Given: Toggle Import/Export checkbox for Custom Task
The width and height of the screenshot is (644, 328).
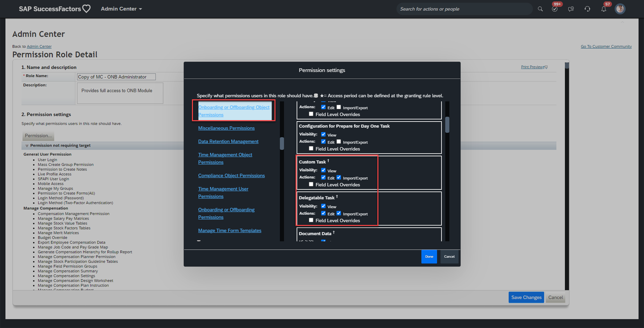Looking at the screenshot, I should tap(339, 177).
